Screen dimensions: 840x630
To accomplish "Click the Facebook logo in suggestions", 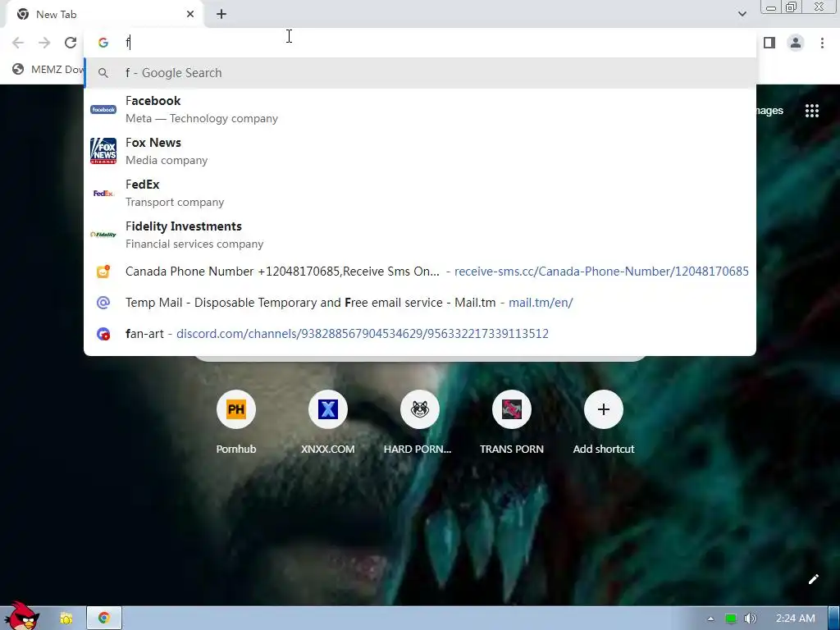I will coord(103,109).
